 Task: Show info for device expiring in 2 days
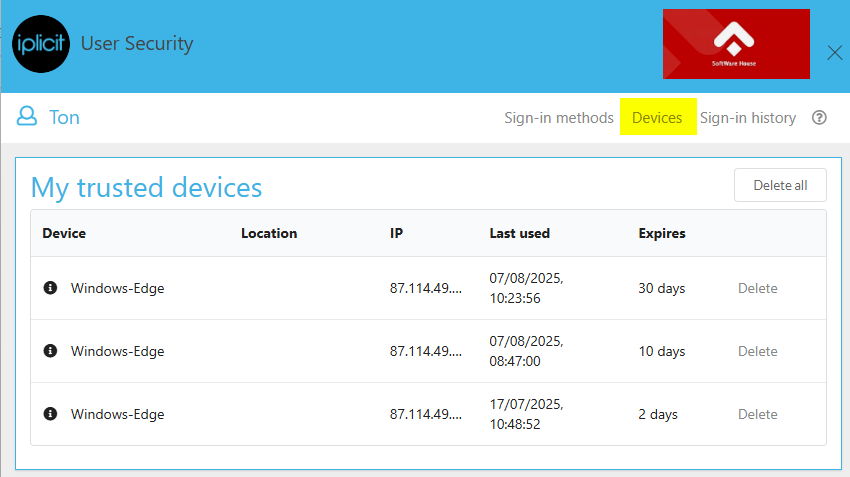(x=51, y=414)
